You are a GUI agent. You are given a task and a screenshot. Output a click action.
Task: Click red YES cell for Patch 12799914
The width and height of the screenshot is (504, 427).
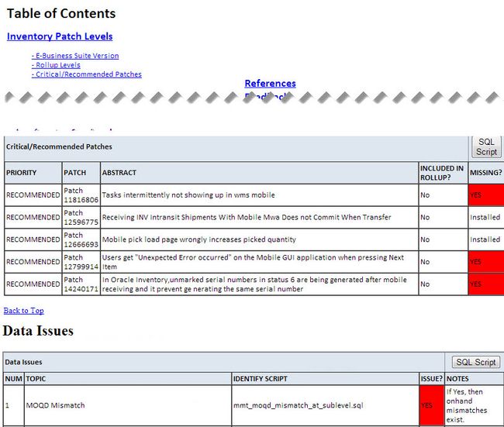486,262
